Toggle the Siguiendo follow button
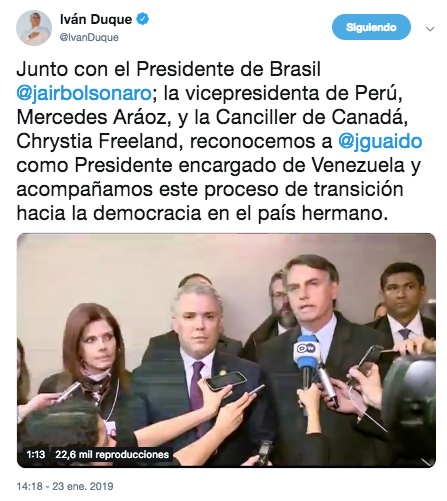The image size is (447, 501). click(x=371, y=27)
